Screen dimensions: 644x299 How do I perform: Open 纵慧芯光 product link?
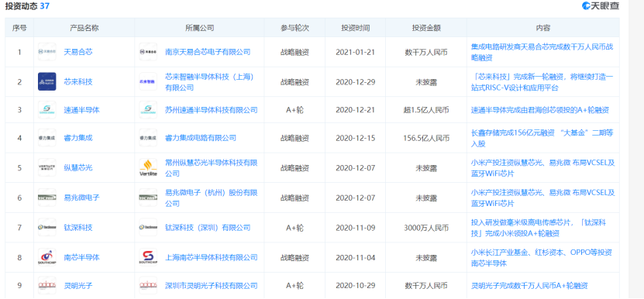tap(78, 167)
